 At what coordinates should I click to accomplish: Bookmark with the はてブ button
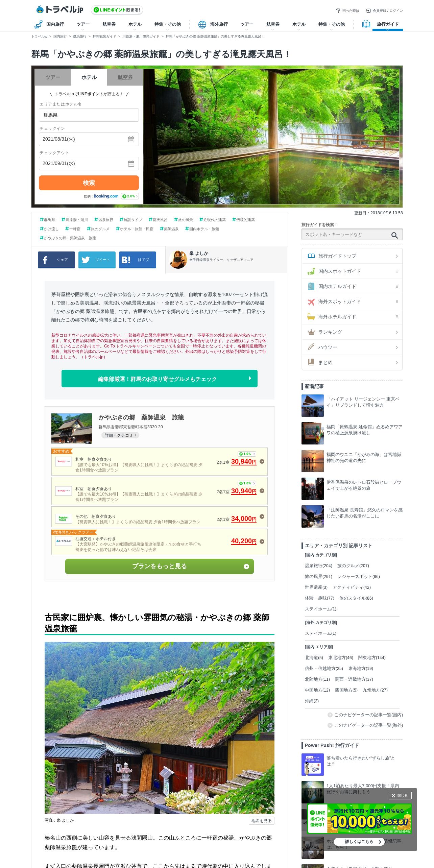coord(138,260)
